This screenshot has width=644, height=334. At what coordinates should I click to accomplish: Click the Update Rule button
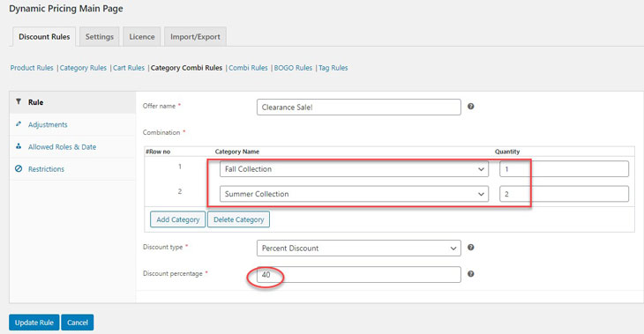(34, 323)
